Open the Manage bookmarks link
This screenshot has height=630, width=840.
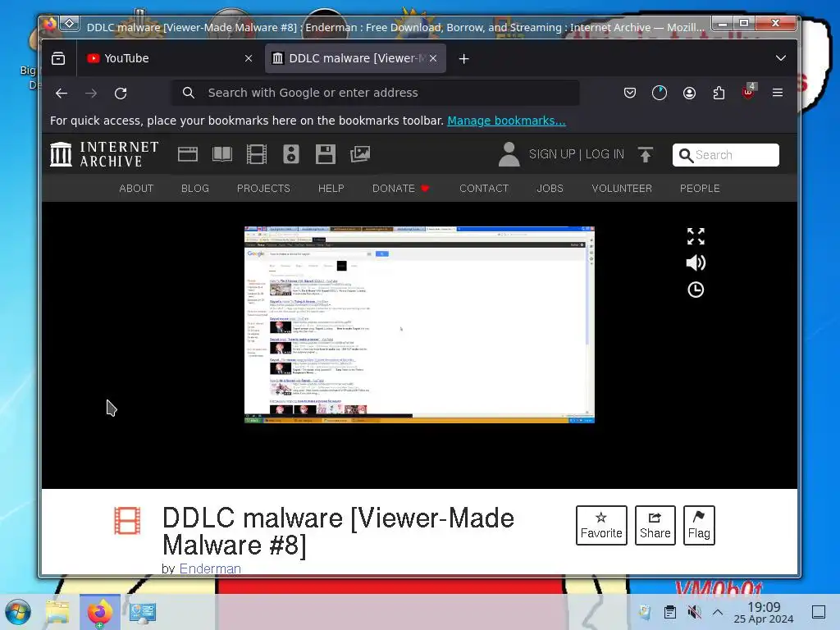click(506, 121)
